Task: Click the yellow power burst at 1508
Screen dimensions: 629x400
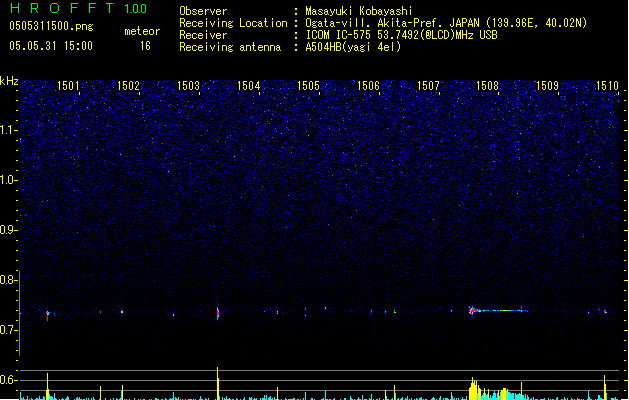Action: coord(475,388)
